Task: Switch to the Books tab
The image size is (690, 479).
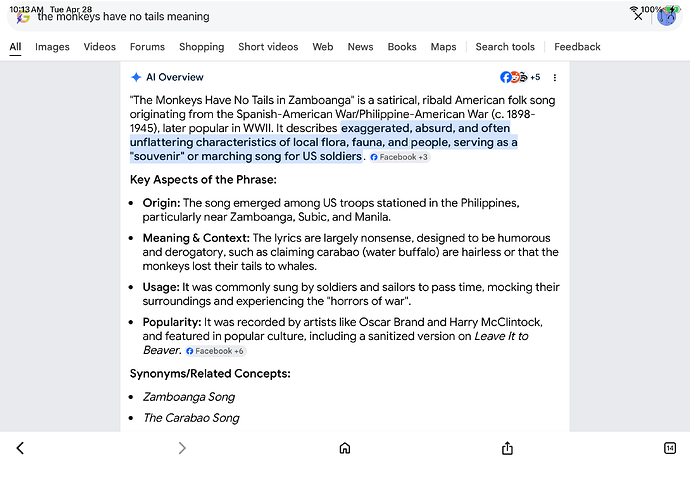Action: coord(402,47)
